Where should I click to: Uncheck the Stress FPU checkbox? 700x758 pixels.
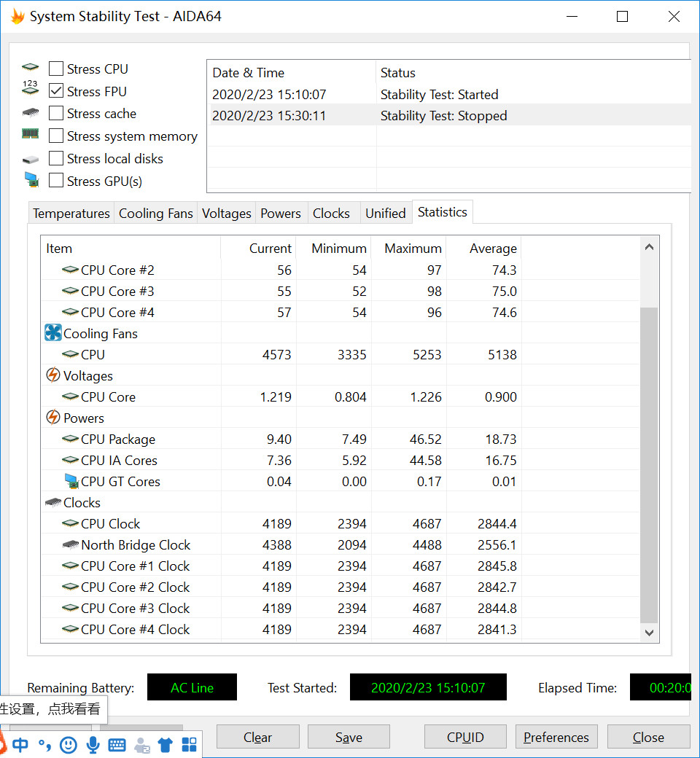coord(56,91)
